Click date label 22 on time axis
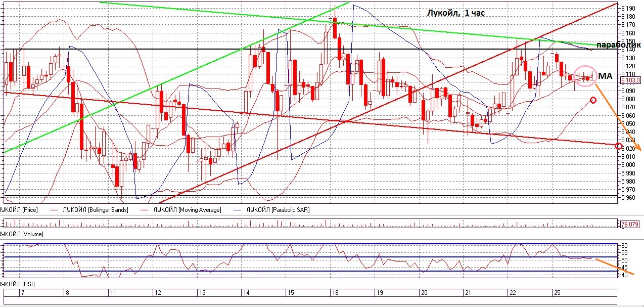Screen dimensions: 644x307 (x=512, y=293)
